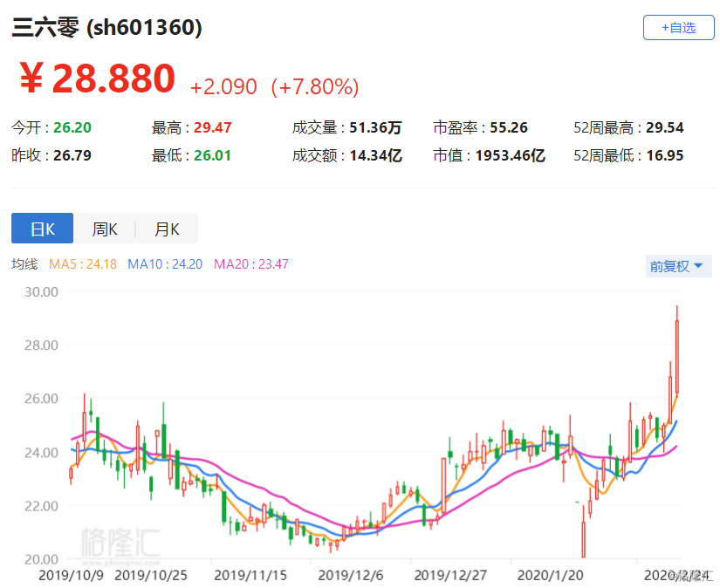Click the 22.00 price axis label
The width and height of the screenshot is (720, 588).
(41, 506)
